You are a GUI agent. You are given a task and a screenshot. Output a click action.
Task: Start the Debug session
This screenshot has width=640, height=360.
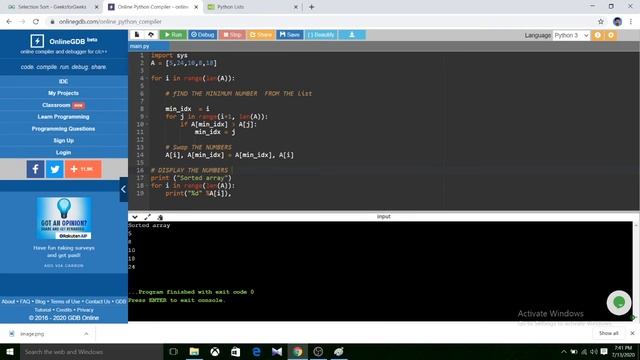[202, 35]
